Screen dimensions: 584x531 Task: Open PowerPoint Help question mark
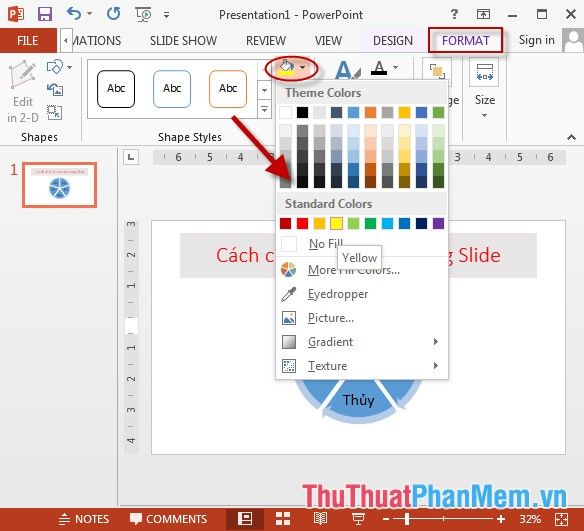click(x=454, y=14)
